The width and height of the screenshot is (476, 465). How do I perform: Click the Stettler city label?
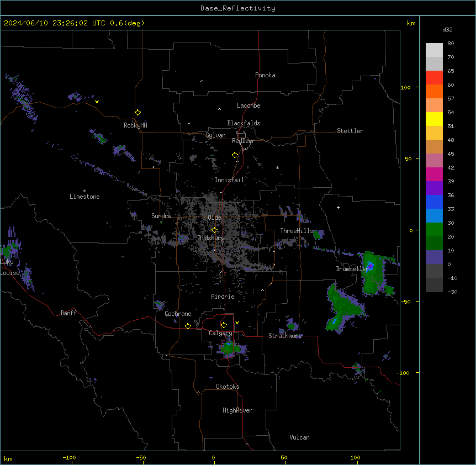[x=350, y=131]
